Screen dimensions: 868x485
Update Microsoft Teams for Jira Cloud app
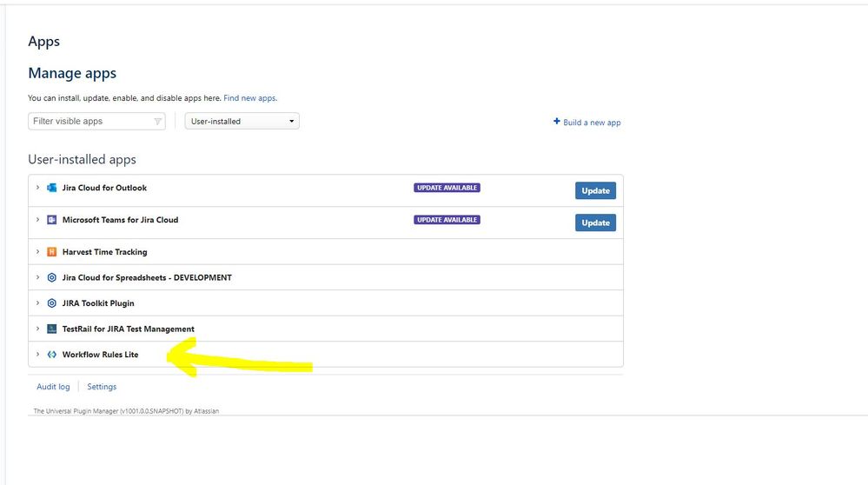595,223
